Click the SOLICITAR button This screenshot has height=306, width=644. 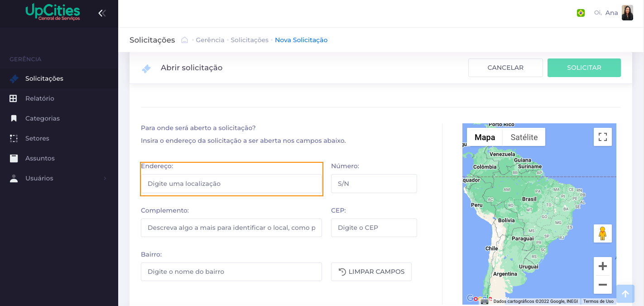click(x=584, y=68)
